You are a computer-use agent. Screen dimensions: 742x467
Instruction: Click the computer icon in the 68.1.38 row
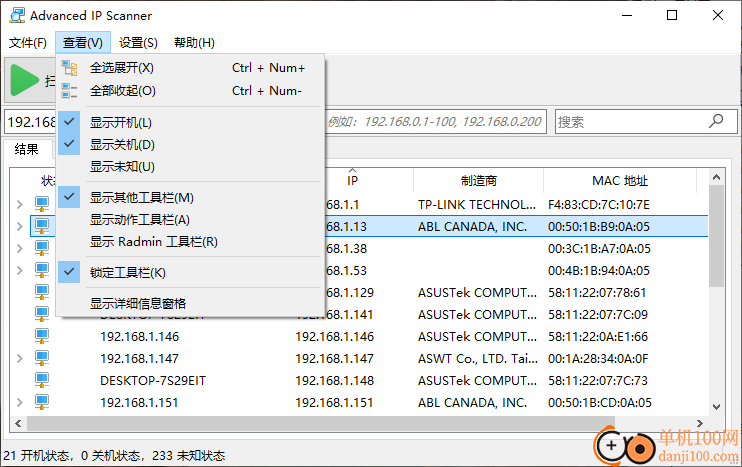click(x=42, y=248)
